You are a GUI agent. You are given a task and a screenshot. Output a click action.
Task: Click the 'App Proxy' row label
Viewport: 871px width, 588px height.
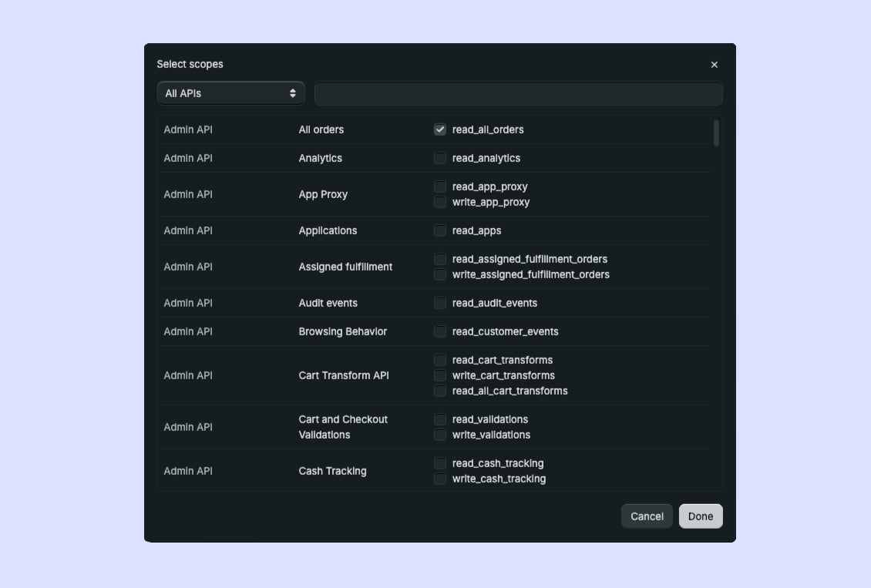[323, 194]
